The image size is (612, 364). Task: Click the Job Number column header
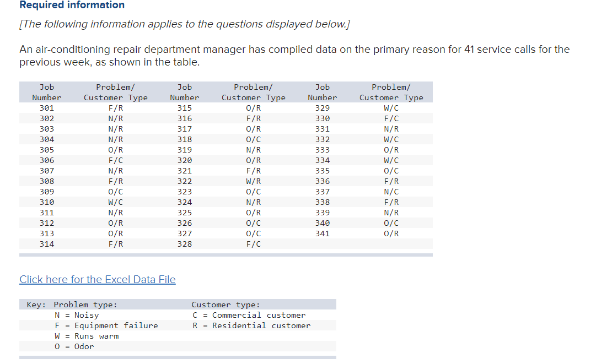point(46,92)
